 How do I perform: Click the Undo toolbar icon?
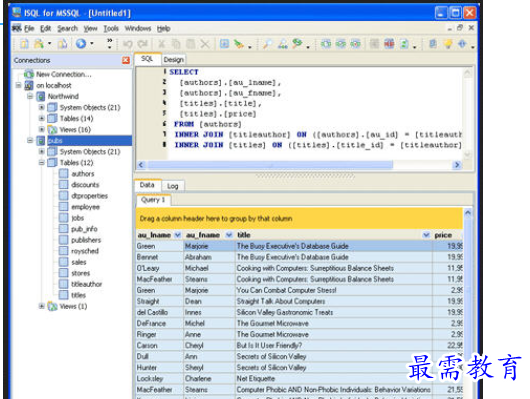click(x=127, y=44)
